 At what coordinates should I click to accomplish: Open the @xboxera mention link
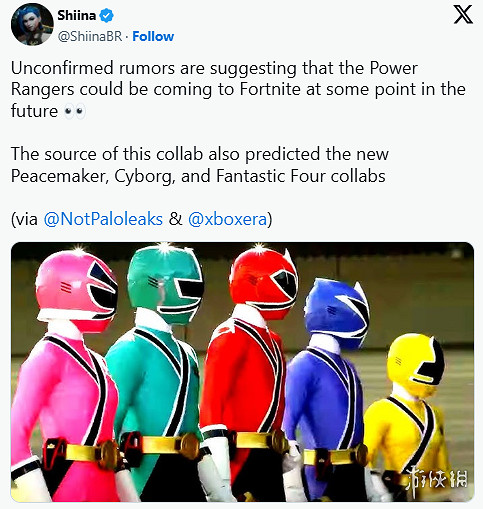(x=227, y=219)
